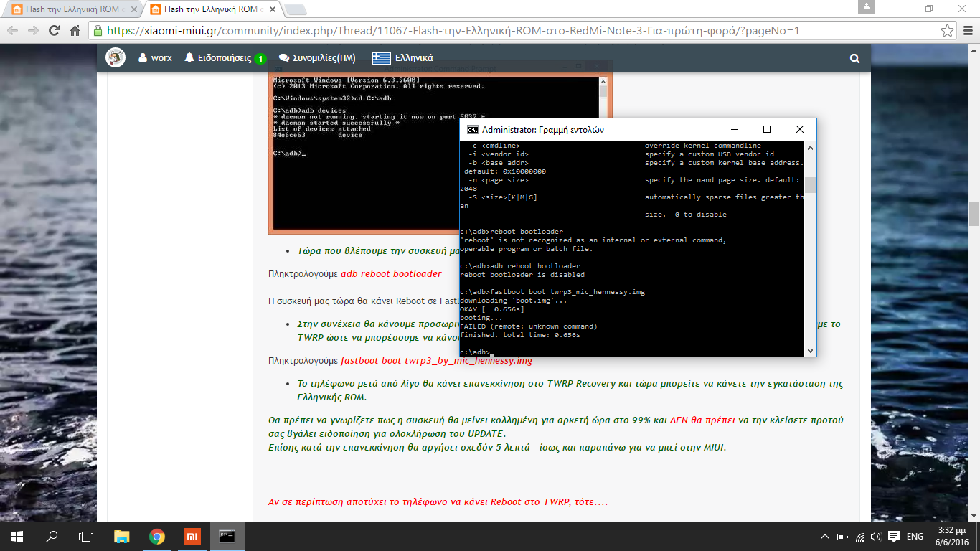Go to the browser home page
980x551 pixels.
coord(75,31)
